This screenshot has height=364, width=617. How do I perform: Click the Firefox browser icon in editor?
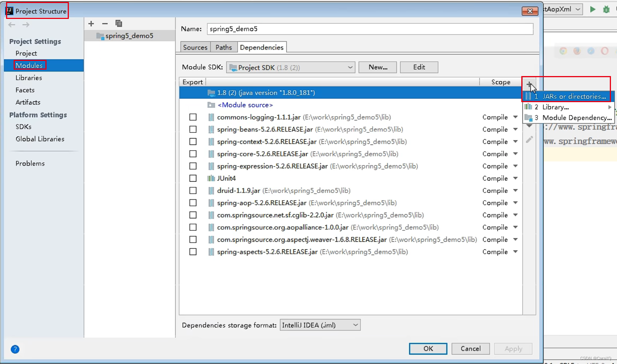tap(577, 51)
